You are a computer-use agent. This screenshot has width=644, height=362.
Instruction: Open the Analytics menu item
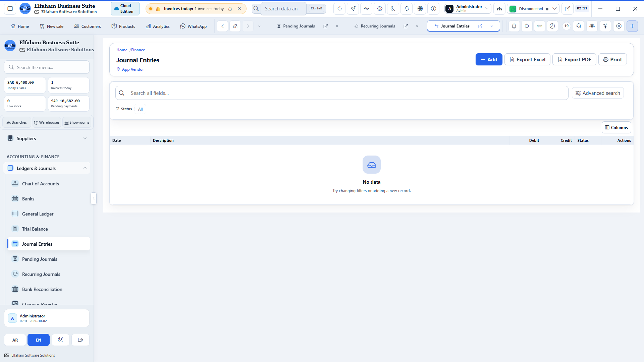pyautogui.click(x=158, y=26)
